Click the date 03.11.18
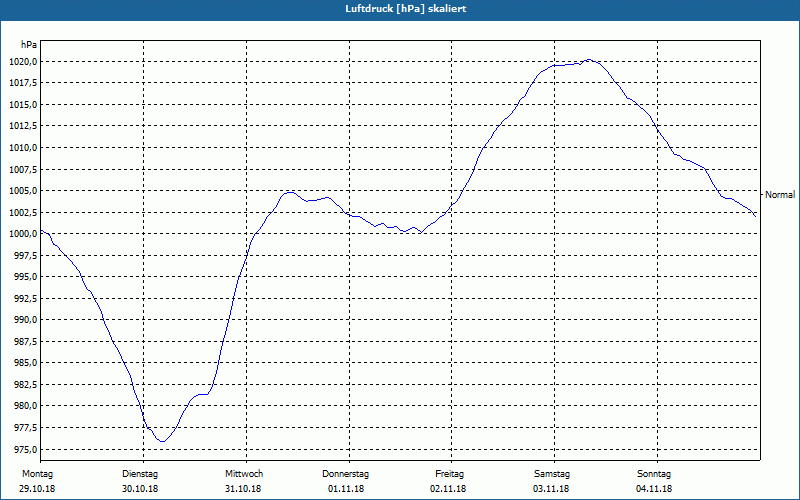Image resolution: width=800 pixels, height=500 pixels. (551, 489)
